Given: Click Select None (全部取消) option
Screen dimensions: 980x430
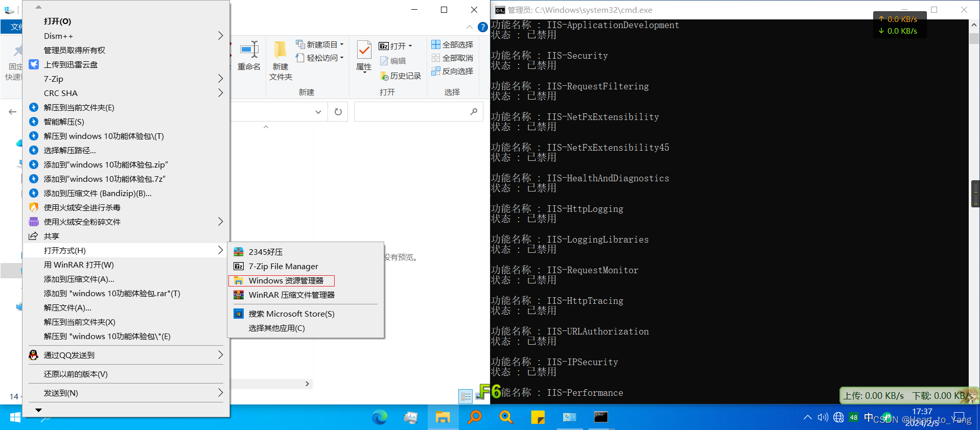Looking at the screenshot, I should (452, 58).
